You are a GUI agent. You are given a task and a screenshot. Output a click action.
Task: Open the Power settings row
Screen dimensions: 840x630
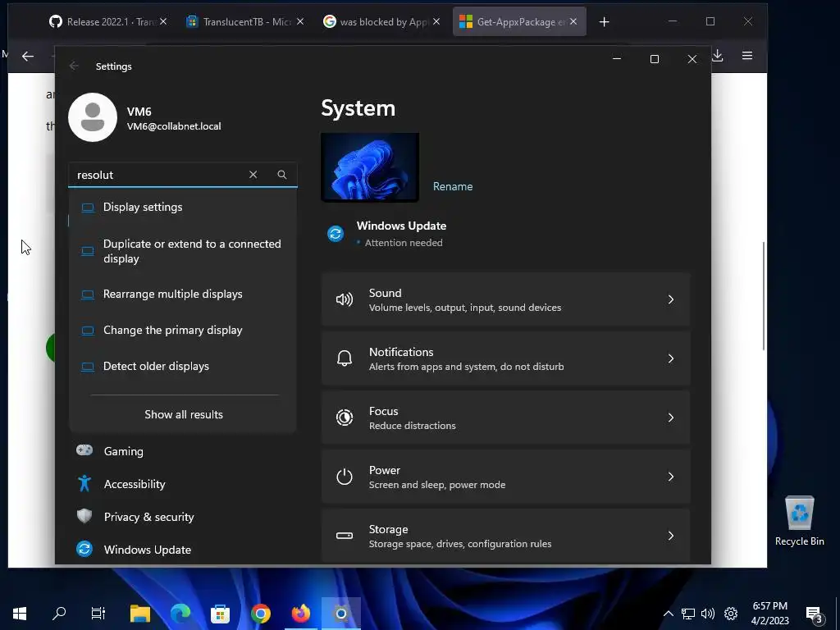point(505,477)
